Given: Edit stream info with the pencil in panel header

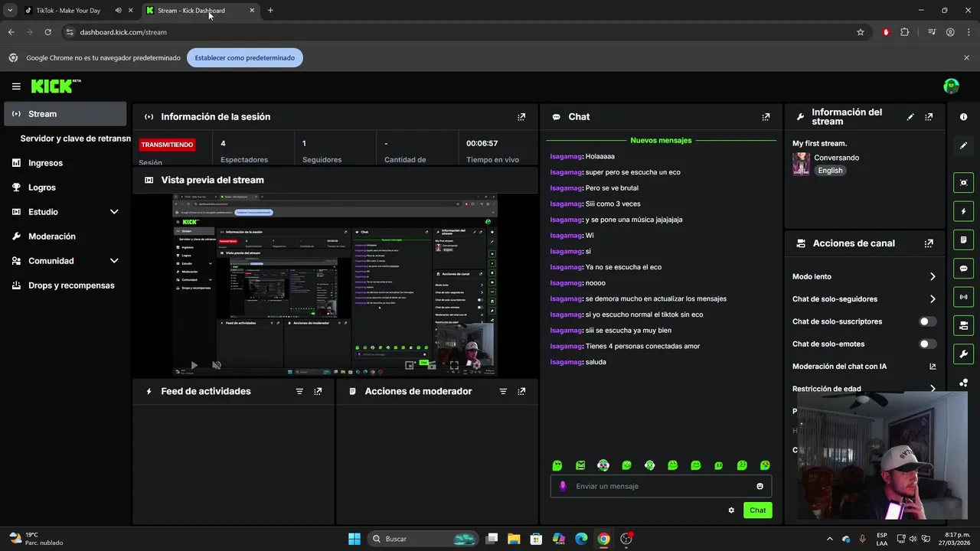Looking at the screenshot, I should (x=910, y=117).
